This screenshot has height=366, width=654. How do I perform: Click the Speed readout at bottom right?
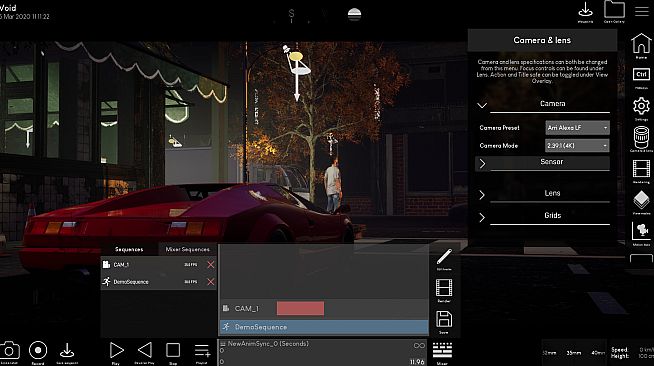coord(631,350)
